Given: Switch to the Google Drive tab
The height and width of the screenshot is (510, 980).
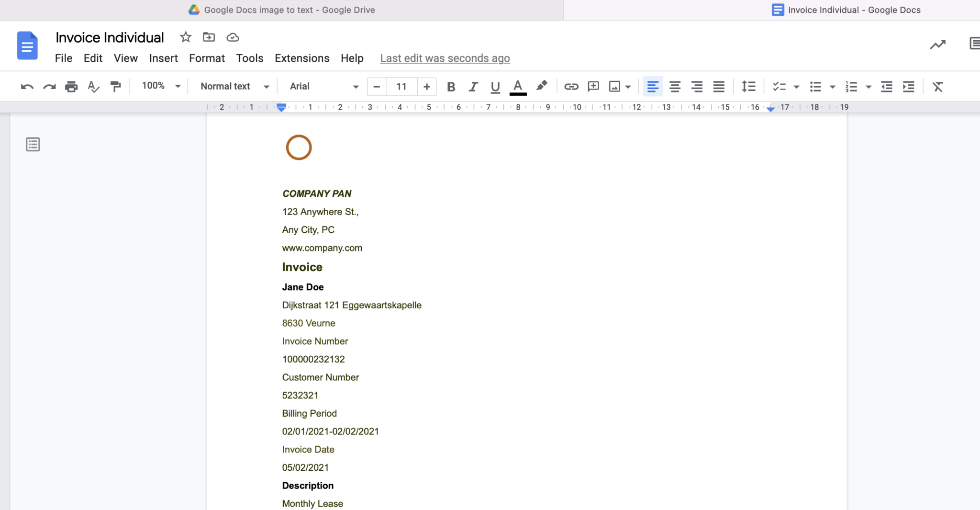Looking at the screenshot, I should 281,10.
